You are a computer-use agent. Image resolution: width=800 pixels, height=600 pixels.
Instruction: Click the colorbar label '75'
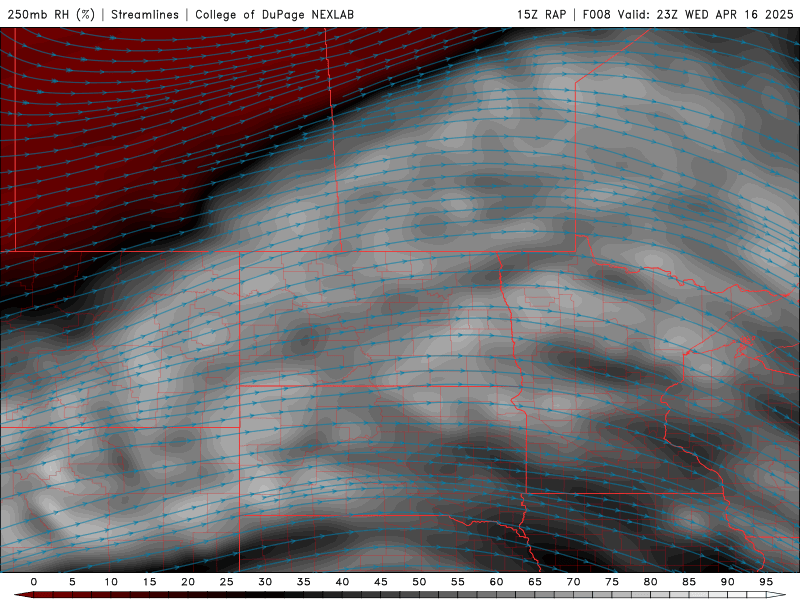[x=612, y=582]
